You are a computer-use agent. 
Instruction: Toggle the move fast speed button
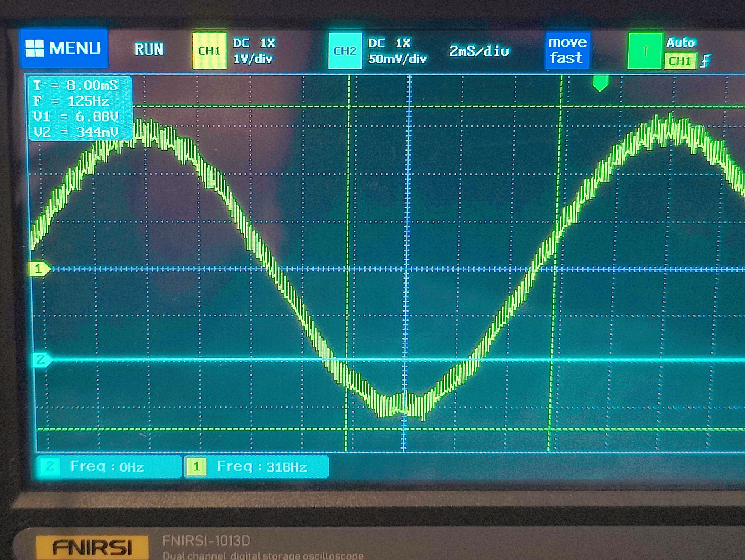(x=567, y=50)
